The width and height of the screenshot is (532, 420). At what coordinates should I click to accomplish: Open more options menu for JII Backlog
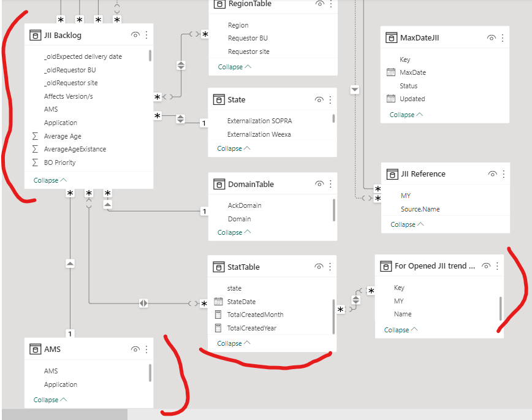tap(146, 35)
